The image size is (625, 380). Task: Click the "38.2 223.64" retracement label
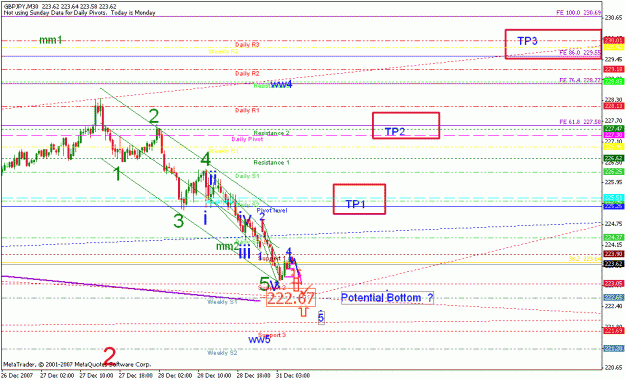pyautogui.click(x=585, y=259)
